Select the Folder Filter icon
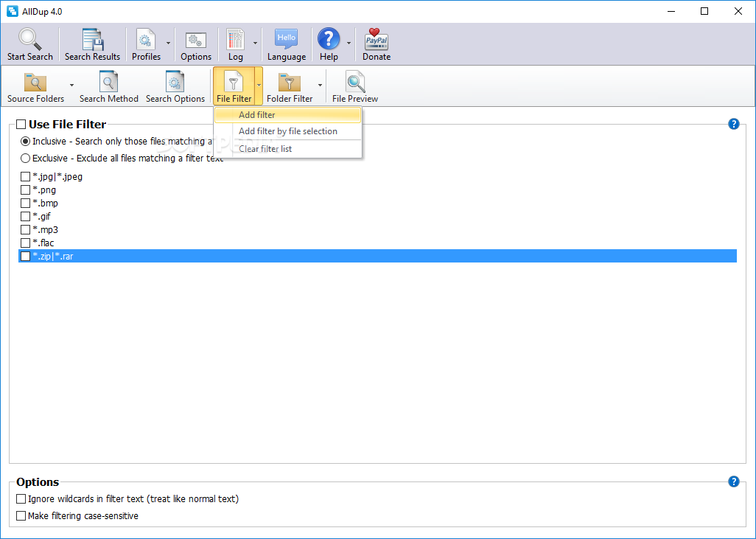This screenshot has height=539, width=756. pos(290,82)
